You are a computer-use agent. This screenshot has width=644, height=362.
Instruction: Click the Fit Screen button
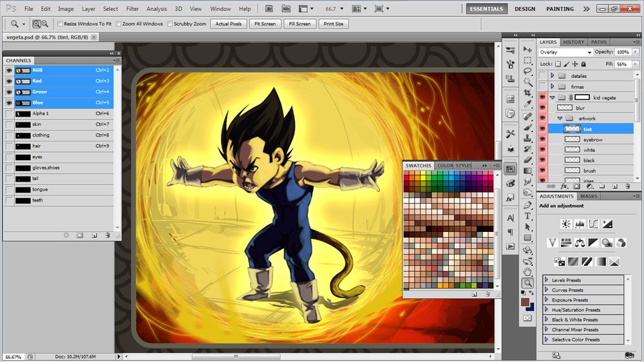click(265, 24)
